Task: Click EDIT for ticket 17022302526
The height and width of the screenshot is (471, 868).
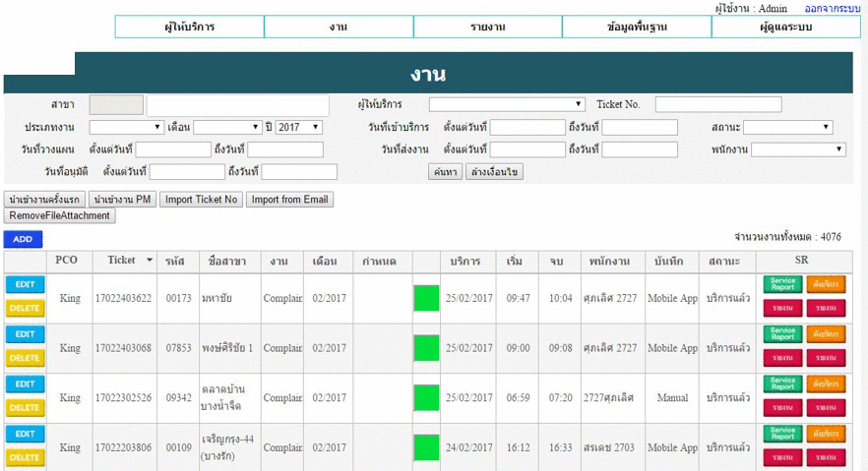Action: 26,384
